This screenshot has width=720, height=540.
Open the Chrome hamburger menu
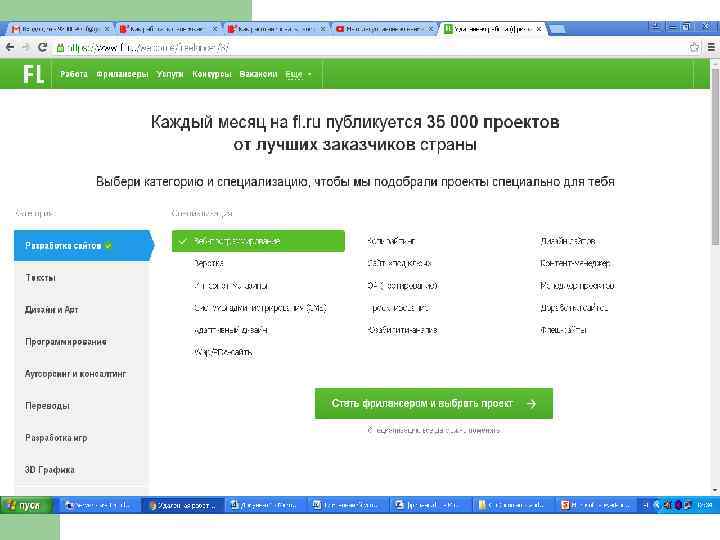pyautogui.click(x=711, y=47)
